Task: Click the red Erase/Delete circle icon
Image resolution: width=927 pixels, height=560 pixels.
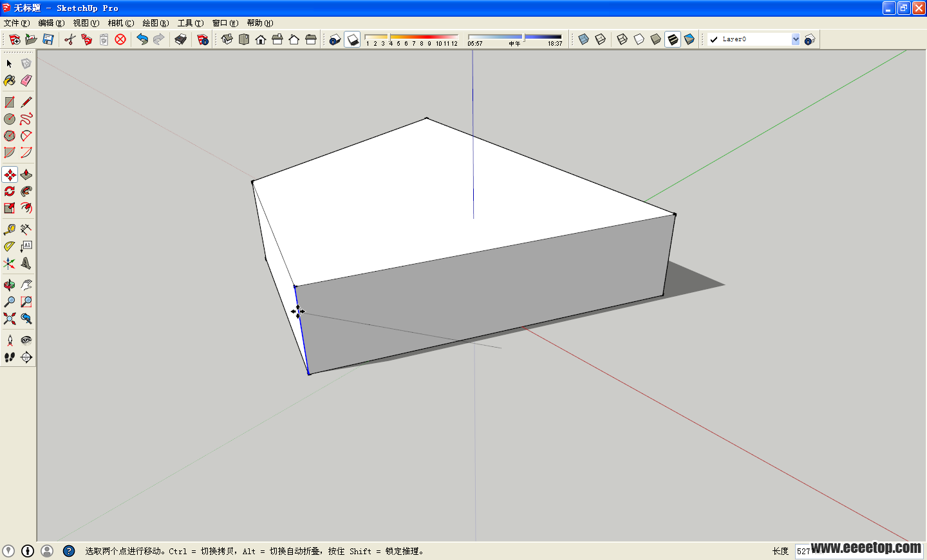Action: point(120,39)
